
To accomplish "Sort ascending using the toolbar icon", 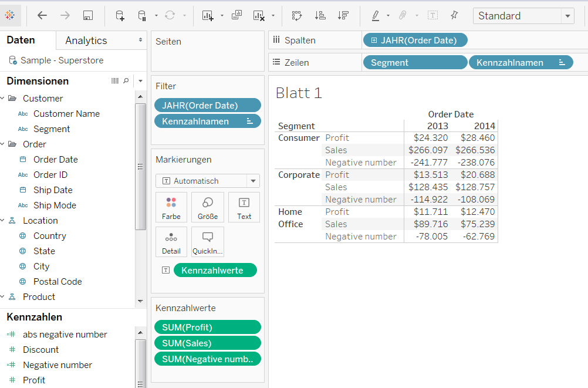I will pyautogui.click(x=320, y=16).
